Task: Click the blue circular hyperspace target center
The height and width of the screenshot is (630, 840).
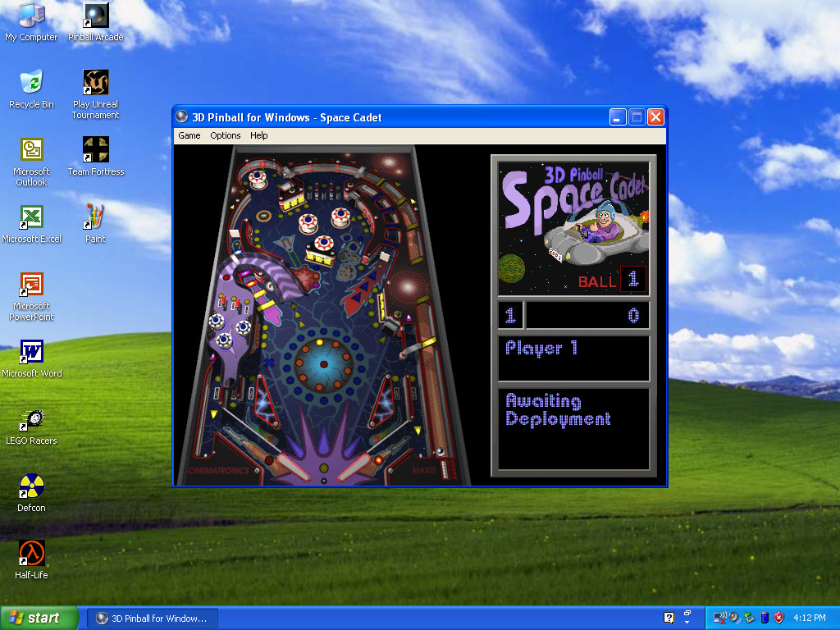Action: [x=323, y=363]
